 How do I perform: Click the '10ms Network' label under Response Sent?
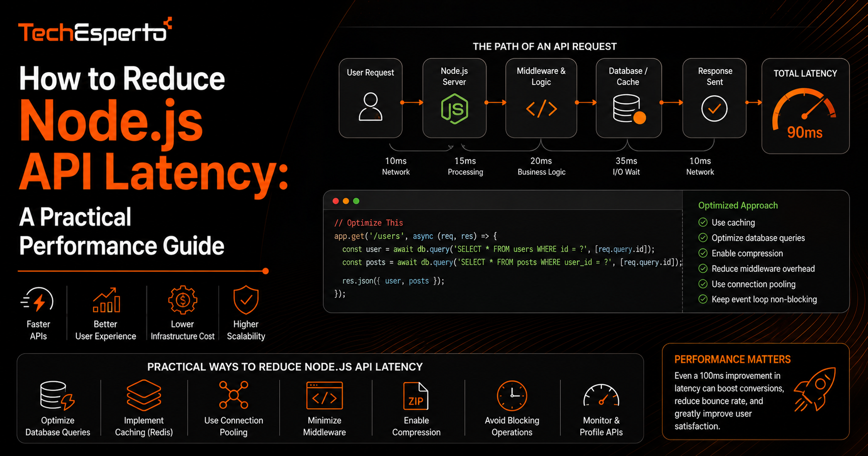tap(700, 166)
